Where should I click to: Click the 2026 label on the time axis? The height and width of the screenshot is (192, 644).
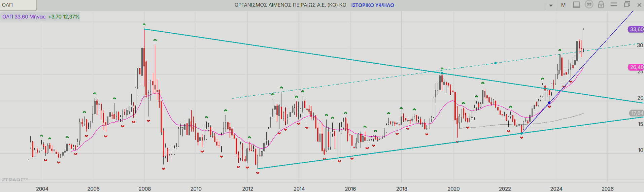click(x=608, y=189)
